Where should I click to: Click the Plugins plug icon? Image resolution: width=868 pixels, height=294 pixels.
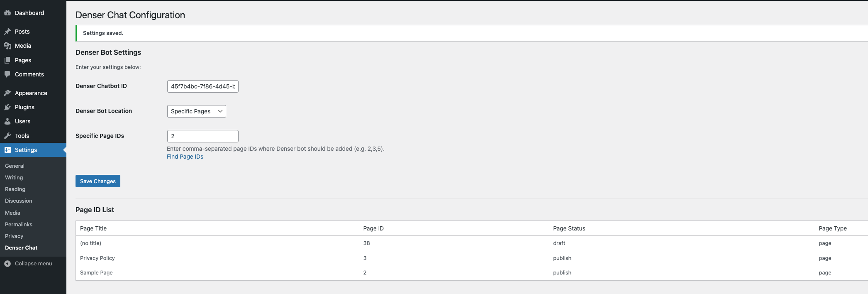(7, 107)
